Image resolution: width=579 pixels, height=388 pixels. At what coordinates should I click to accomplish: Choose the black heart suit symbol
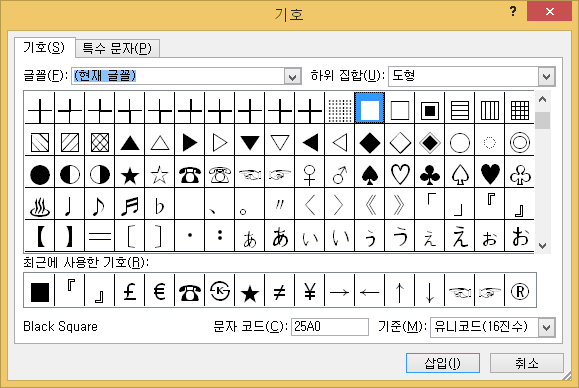490,174
